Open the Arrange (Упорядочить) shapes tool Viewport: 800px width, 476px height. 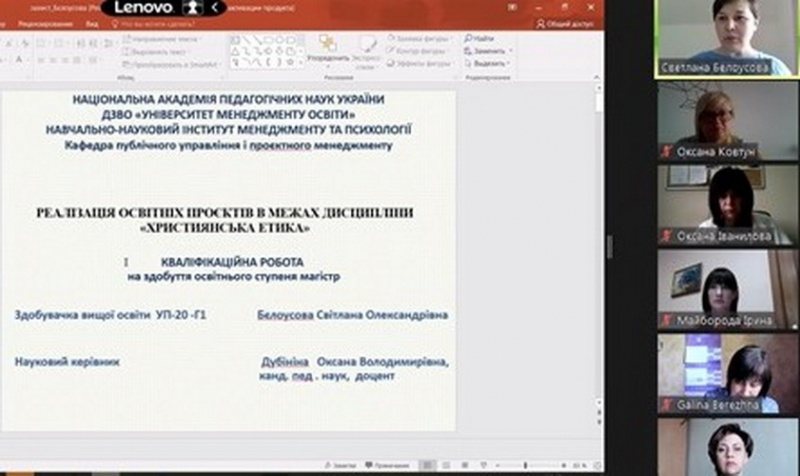(x=328, y=52)
